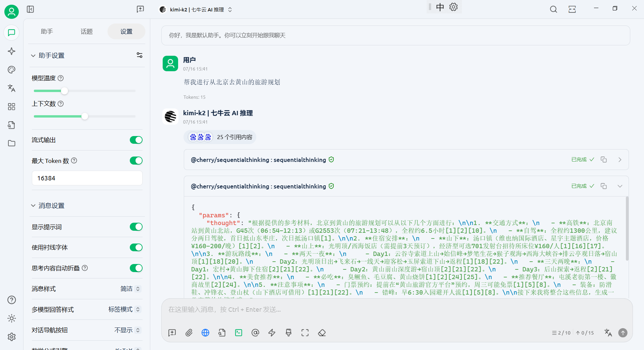
Task: Open the knowledge base icon in sidebar
Action: coord(11,125)
